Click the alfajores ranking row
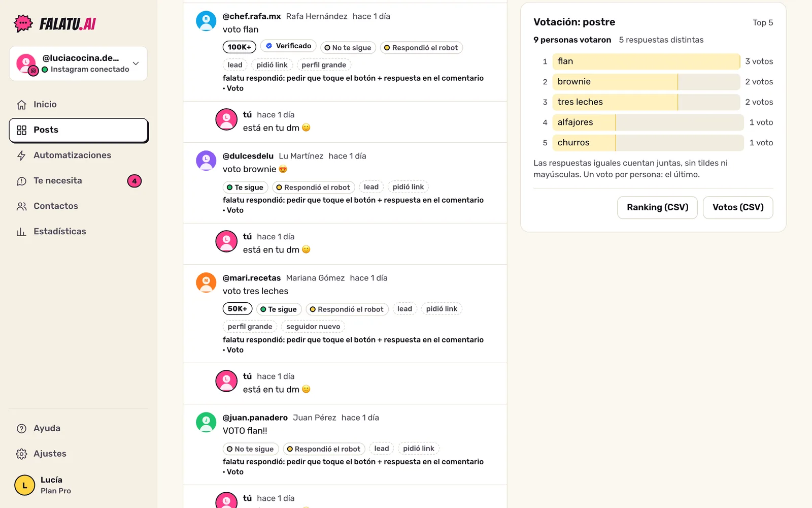Image resolution: width=812 pixels, height=508 pixels. [x=653, y=122]
